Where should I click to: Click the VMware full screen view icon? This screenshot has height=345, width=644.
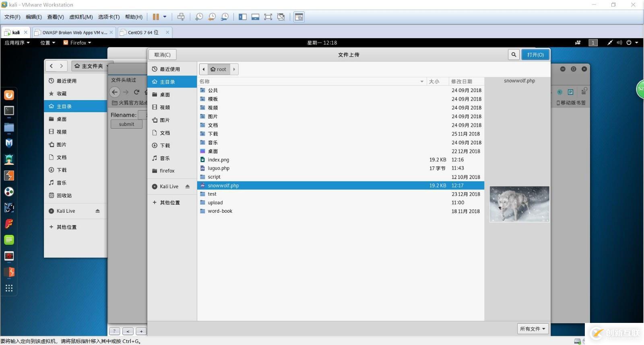268,17
